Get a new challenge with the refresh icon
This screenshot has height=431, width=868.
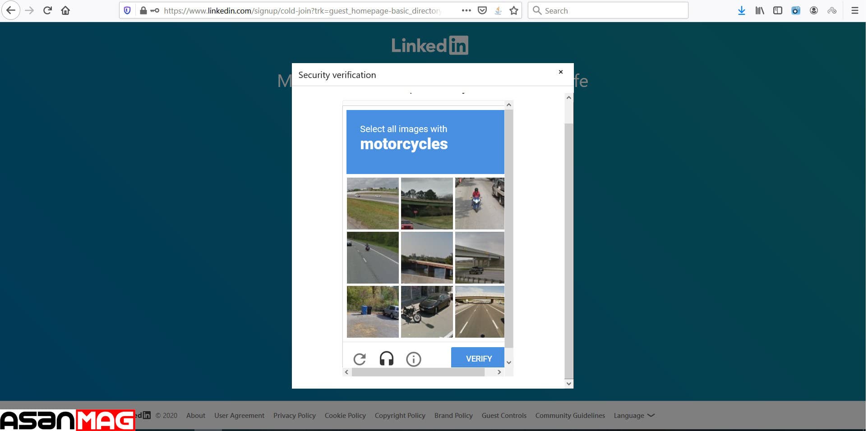pos(360,359)
